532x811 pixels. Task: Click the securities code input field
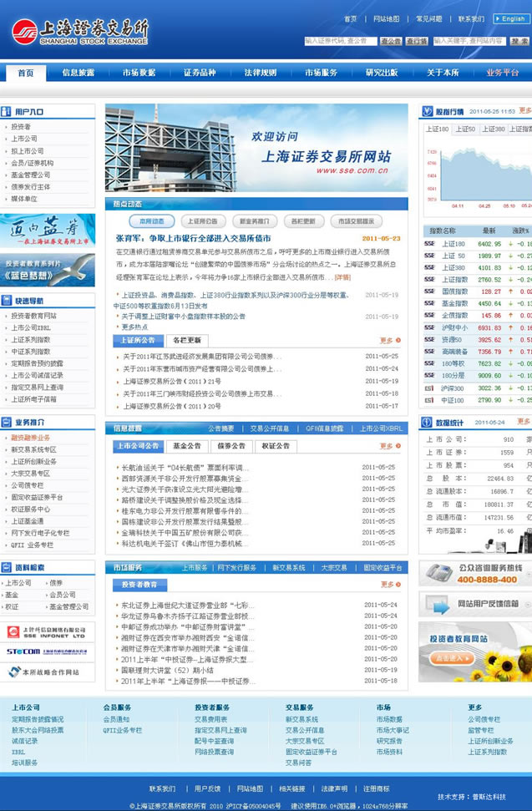point(341,41)
